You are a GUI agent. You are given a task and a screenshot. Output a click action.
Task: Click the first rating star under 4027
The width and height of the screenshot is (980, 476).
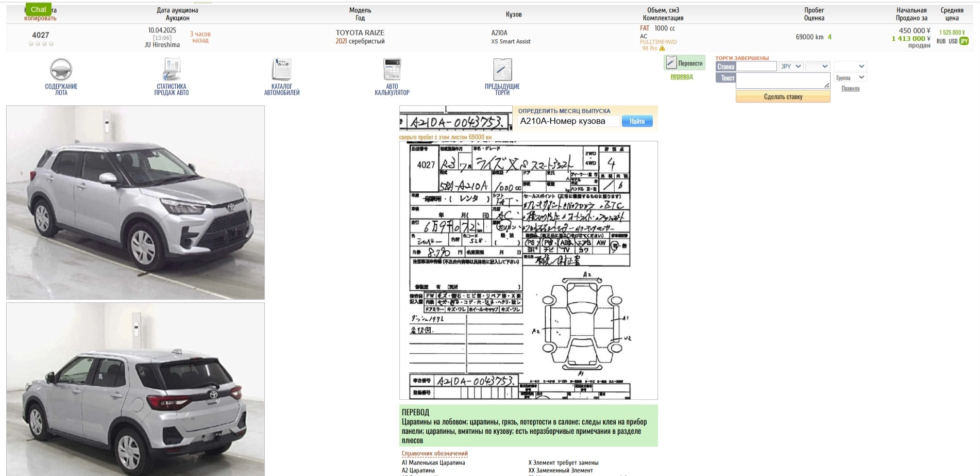(x=31, y=44)
